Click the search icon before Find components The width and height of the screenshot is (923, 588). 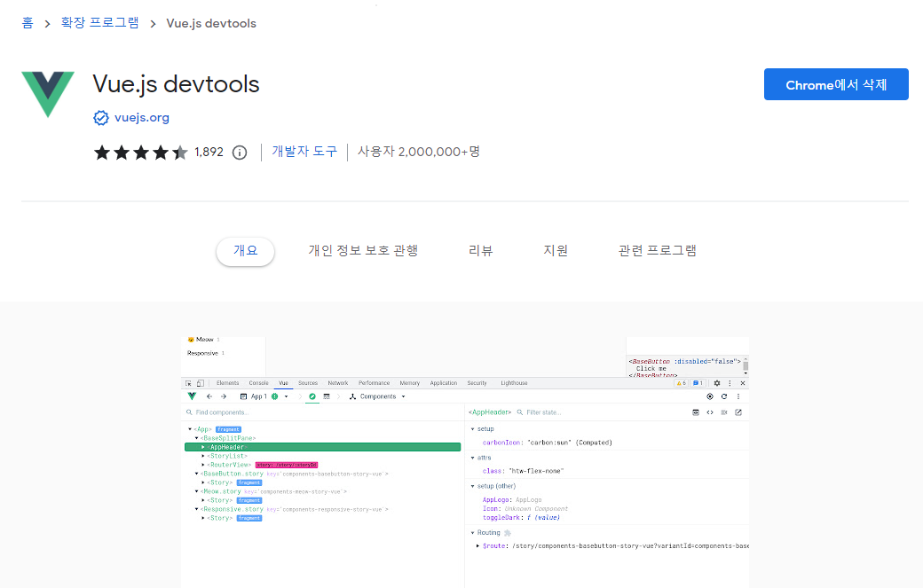(x=190, y=412)
